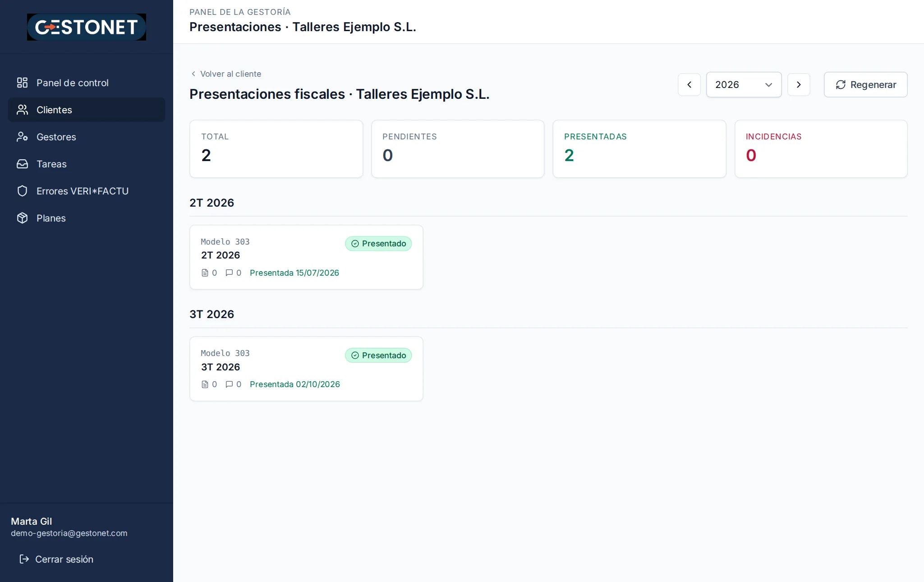Open the 2026 year dropdown

point(744,84)
